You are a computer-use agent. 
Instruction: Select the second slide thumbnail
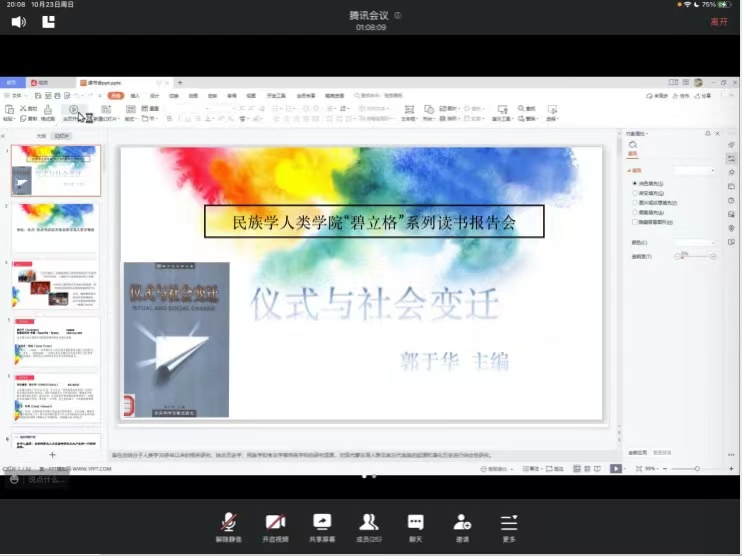tap(56, 226)
